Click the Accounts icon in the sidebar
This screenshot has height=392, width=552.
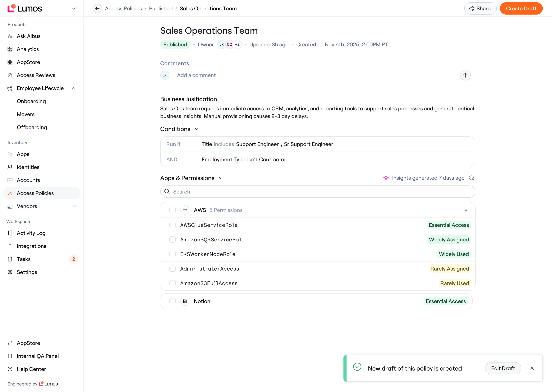click(10, 180)
